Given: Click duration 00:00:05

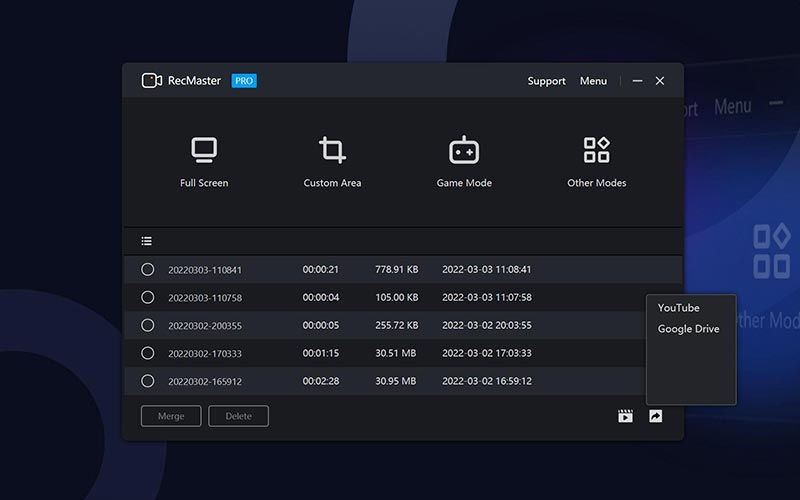Looking at the screenshot, I should click(320, 325).
